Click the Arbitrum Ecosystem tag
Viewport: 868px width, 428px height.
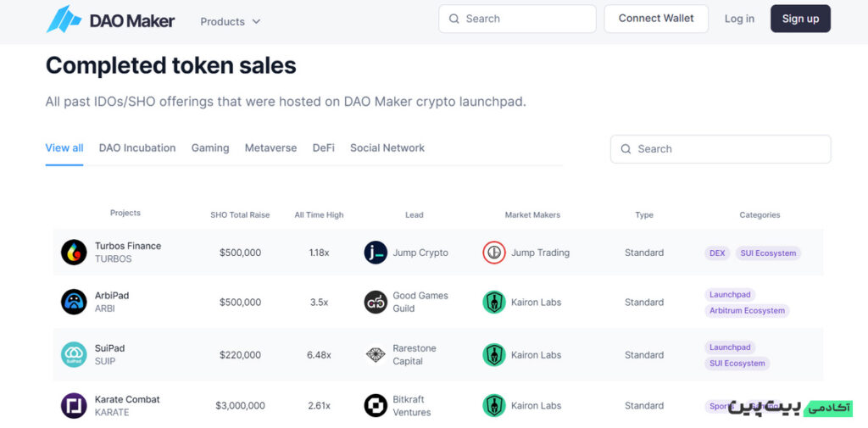(747, 311)
